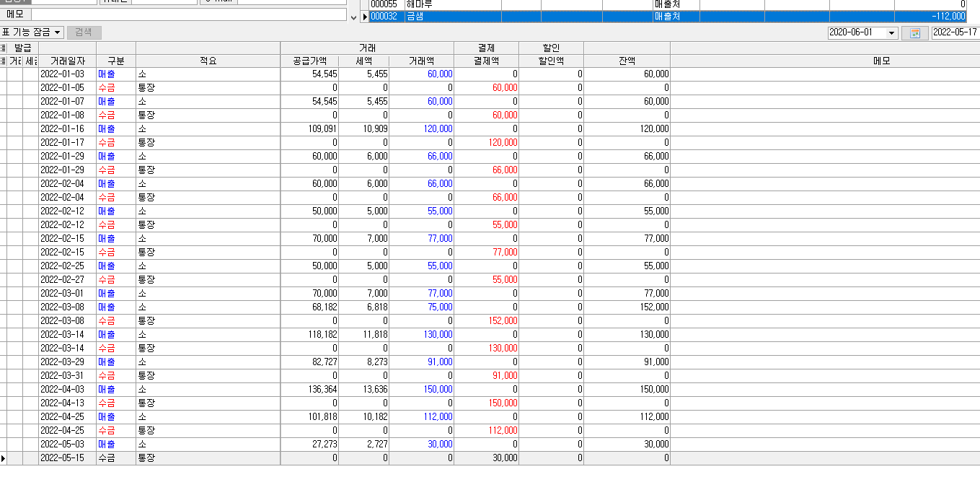
Task: Click the grid options icon left of 발급 header
Action: click(x=3, y=48)
